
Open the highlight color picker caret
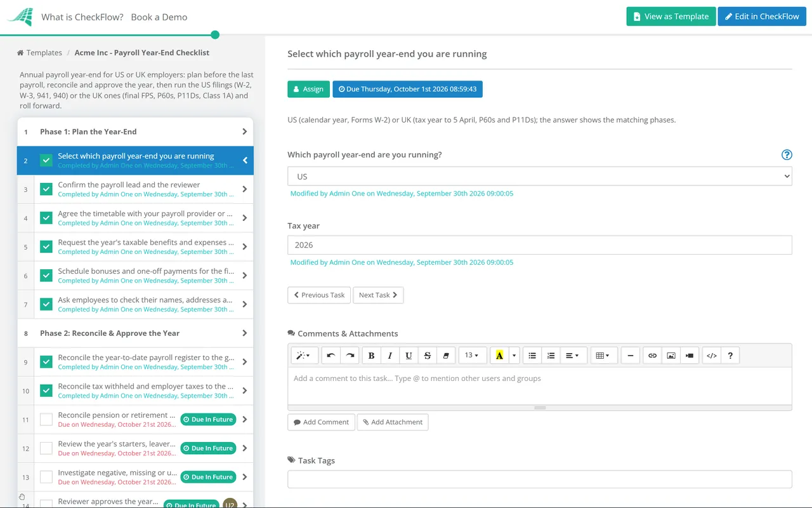[514, 356]
